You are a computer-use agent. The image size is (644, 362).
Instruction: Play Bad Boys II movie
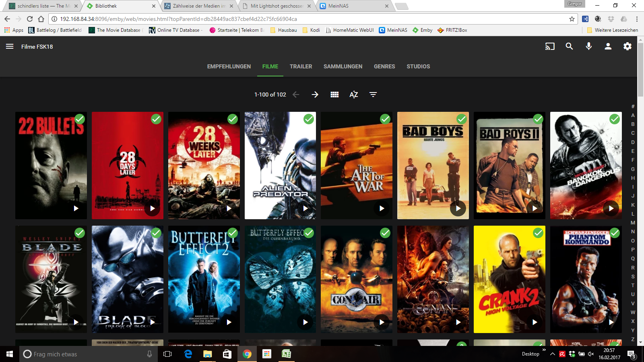535,208
